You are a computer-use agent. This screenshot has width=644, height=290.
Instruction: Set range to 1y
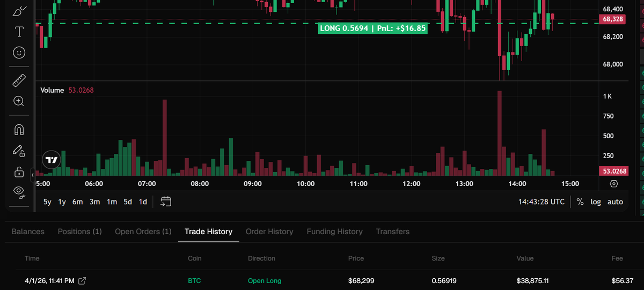coord(62,202)
